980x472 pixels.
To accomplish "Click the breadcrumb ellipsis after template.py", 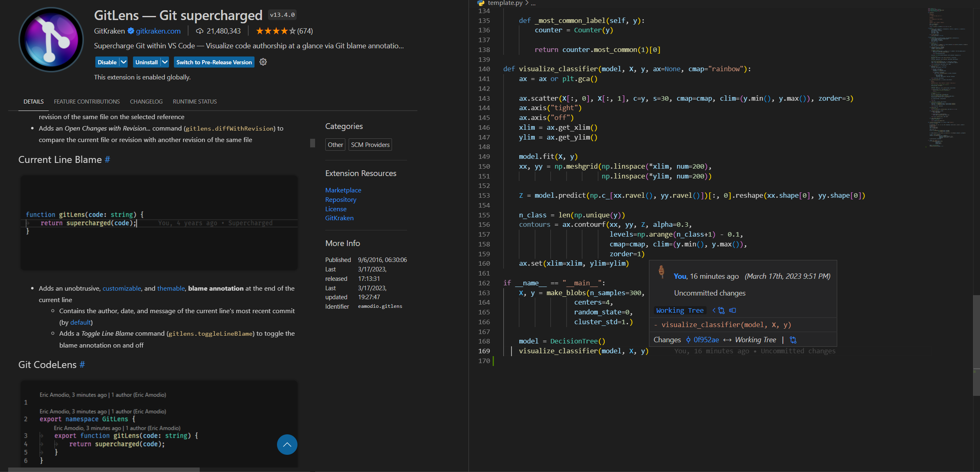I will (533, 3).
